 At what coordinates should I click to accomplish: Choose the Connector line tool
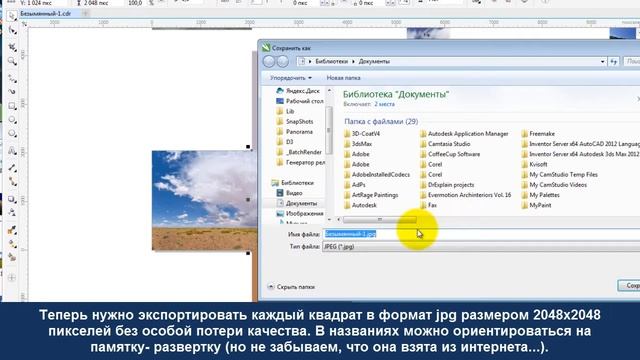point(12,182)
